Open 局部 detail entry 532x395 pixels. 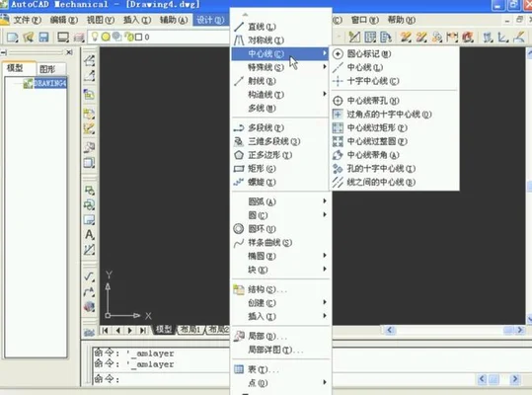(280, 336)
